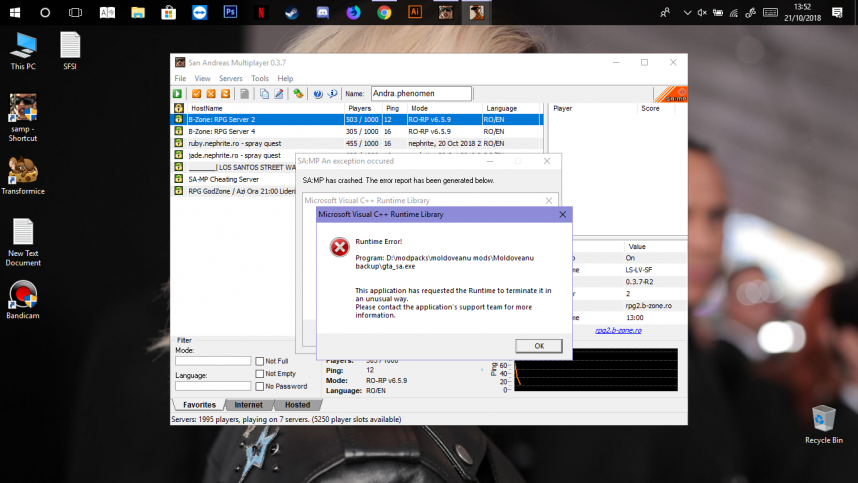Click the Server Properties pencil icon
The width and height of the screenshot is (858, 483).
[x=279, y=94]
